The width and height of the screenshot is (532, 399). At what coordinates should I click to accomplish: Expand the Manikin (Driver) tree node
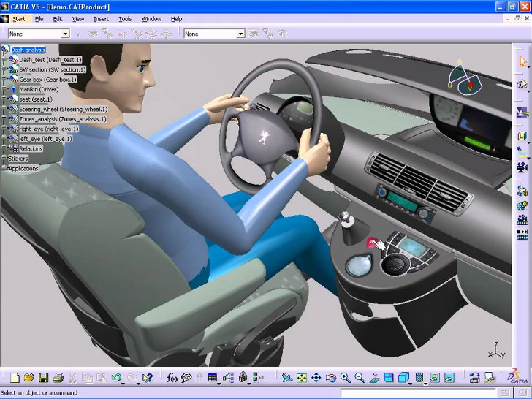tap(4, 89)
